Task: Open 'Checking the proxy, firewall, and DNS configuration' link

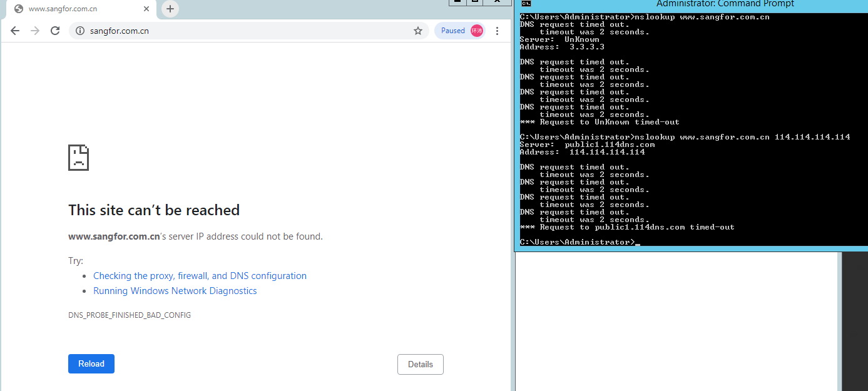Action: tap(200, 276)
